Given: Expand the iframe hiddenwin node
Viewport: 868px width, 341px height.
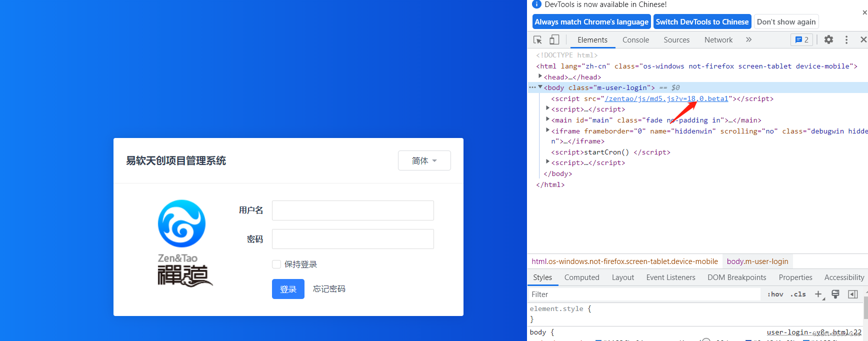Looking at the screenshot, I should [547, 130].
